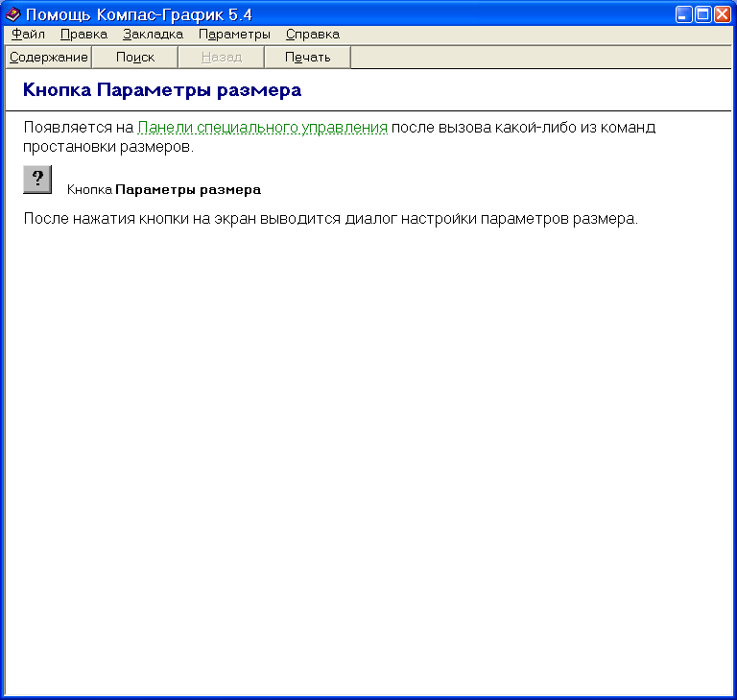This screenshot has height=700, width=737.
Task: Follow the Панели специального управления link
Action: click(x=262, y=128)
